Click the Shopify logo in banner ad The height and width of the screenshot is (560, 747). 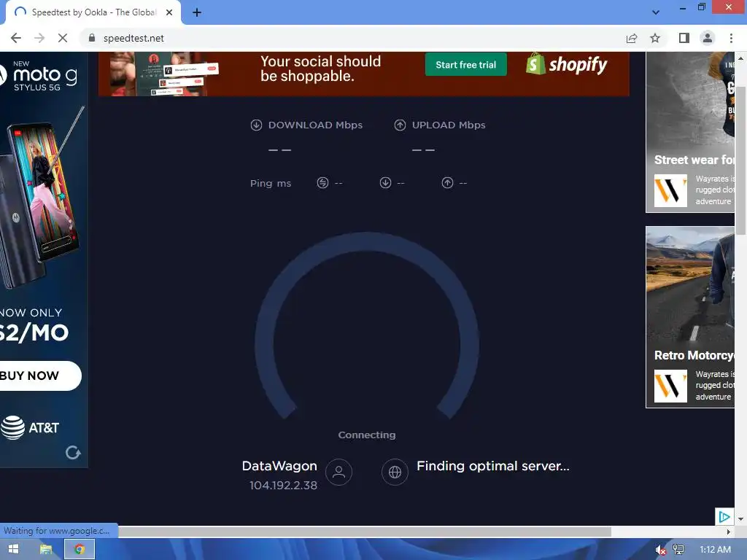click(566, 64)
